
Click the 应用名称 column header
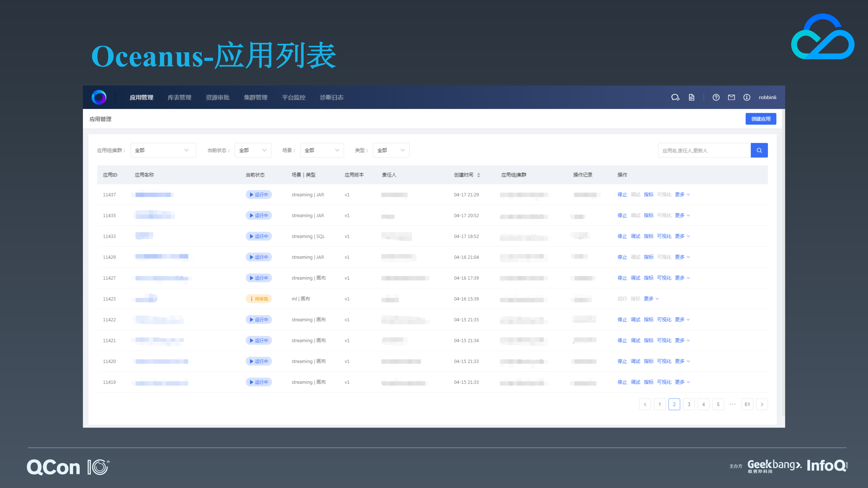pyautogui.click(x=144, y=175)
